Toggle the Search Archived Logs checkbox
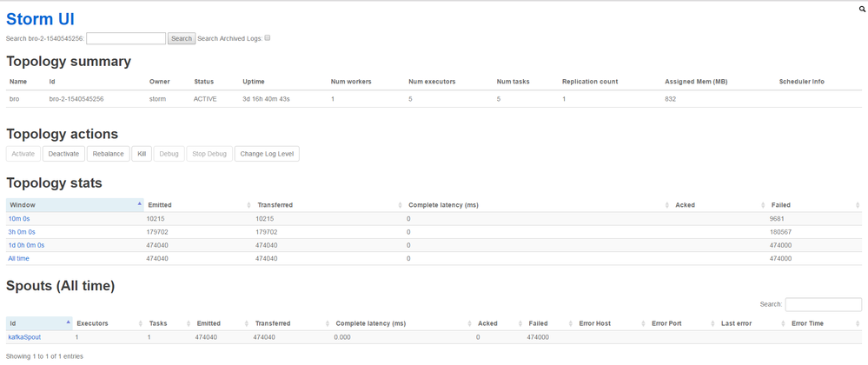Screen dimensions: 868x365 pyautogui.click(x=268, y=38)
